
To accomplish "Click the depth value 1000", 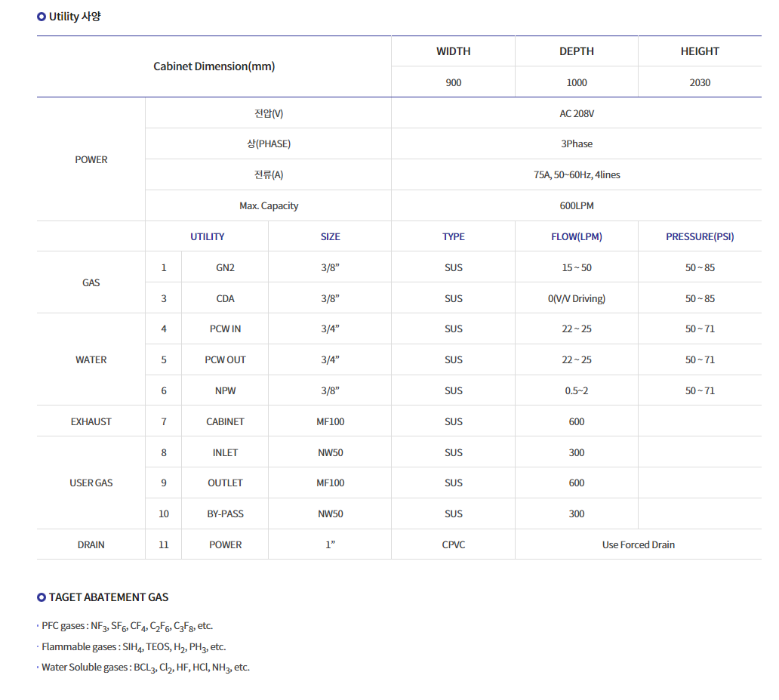I will point(576,82).
